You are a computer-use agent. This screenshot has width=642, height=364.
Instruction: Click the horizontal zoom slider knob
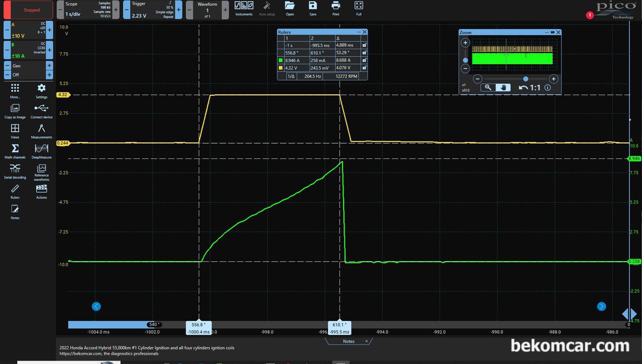[x=525, y=79]
